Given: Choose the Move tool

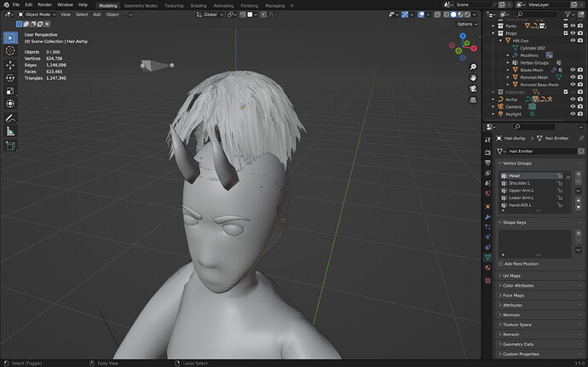Looking at the screenshot, I should coord(10,66).
